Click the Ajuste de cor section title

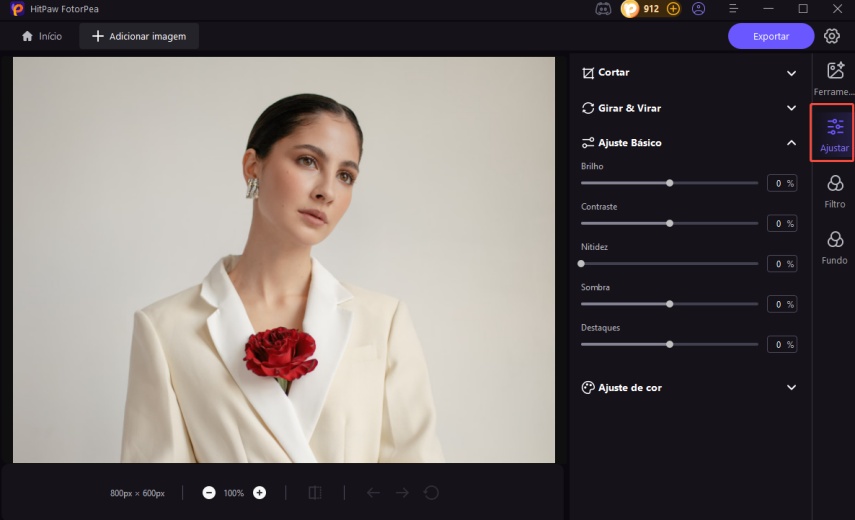[x=630, y=388]
